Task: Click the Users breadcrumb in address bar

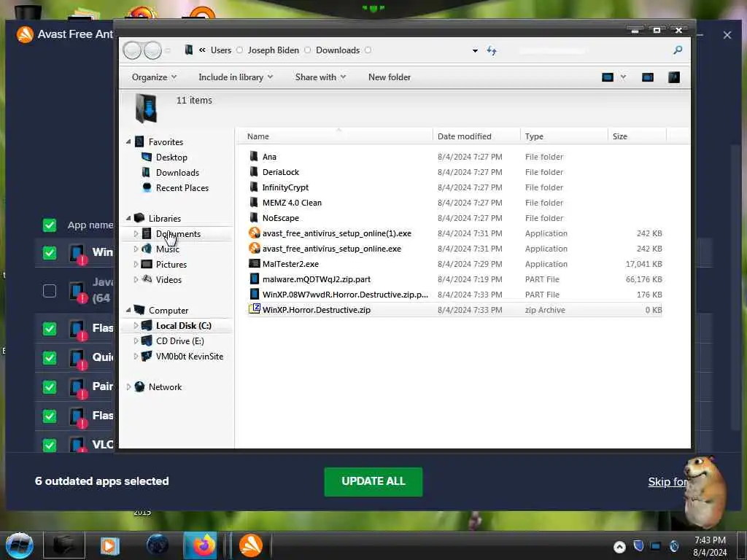Action: tap(221, 50)
